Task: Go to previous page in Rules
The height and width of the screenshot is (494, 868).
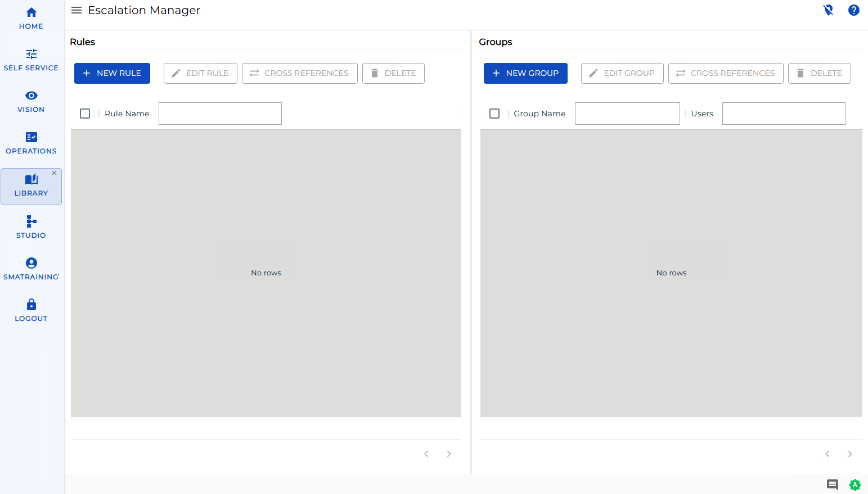Action: tap(426, 454)
